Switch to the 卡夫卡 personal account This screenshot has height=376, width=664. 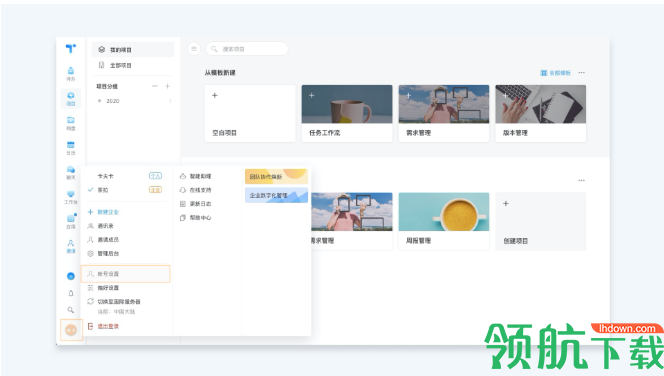[126, 176]
